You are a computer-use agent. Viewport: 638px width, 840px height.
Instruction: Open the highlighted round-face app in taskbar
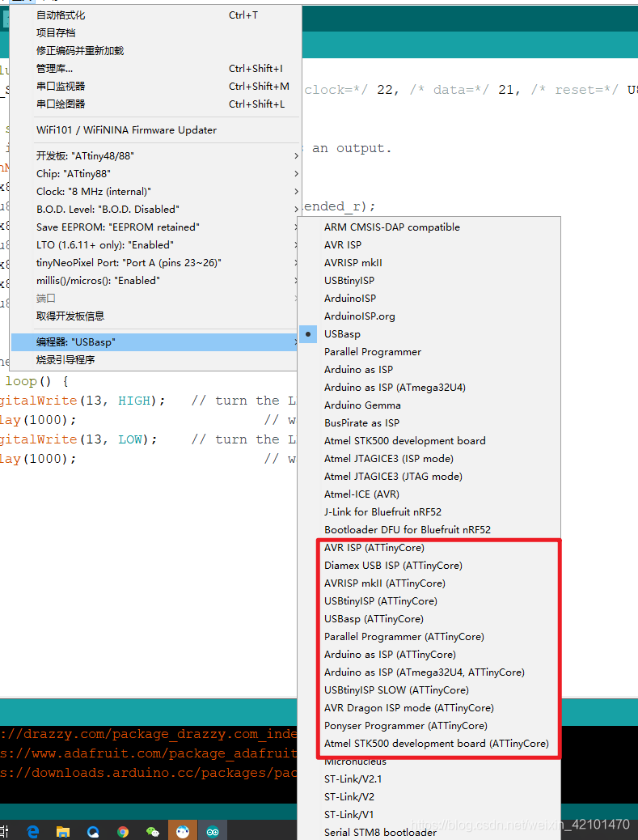(183, 831)
